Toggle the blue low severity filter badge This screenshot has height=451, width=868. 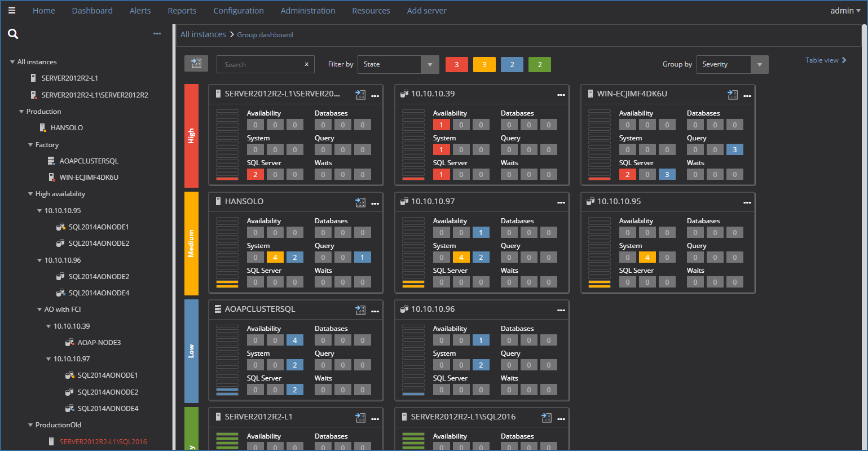(512, 64)
